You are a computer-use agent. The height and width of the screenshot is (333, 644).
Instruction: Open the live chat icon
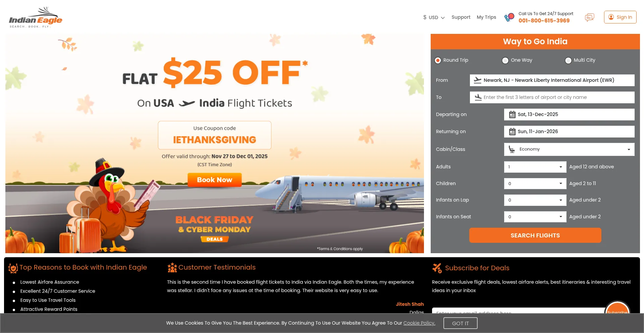[589, 17]
